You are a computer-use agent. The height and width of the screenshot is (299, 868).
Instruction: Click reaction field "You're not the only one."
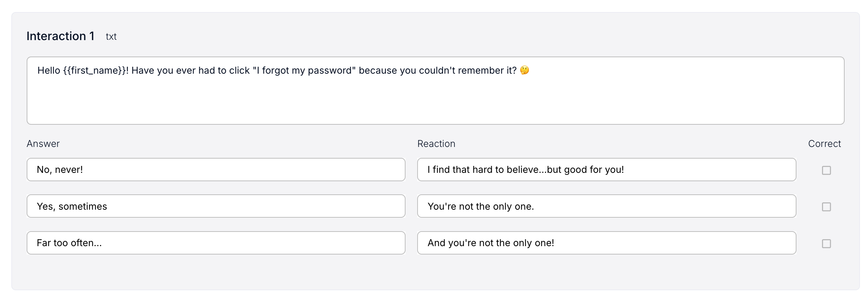tap(607, 206)
